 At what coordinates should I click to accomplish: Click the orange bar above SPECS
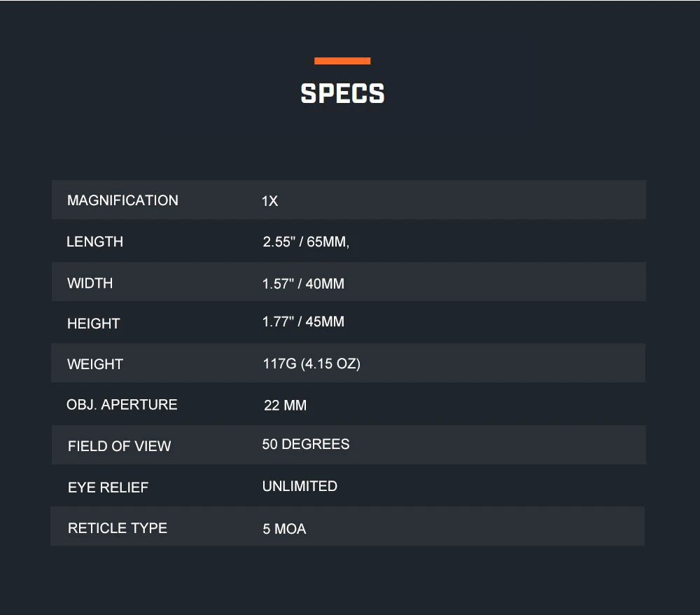click(342, 61)
